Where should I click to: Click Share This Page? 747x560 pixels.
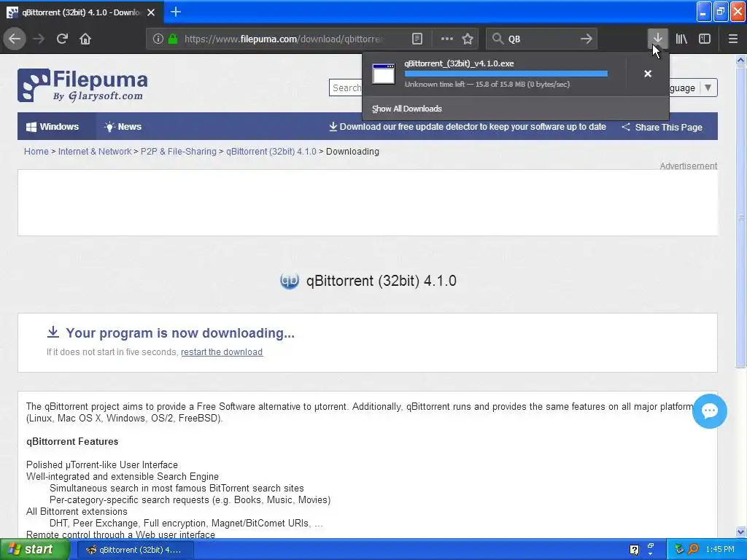(662, 127)
